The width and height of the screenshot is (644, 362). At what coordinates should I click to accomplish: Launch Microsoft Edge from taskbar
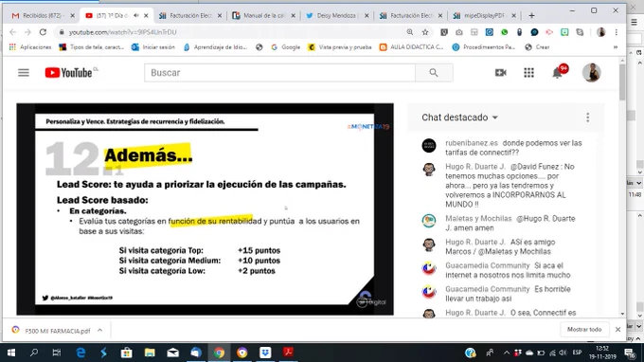(x=80, y=353)
